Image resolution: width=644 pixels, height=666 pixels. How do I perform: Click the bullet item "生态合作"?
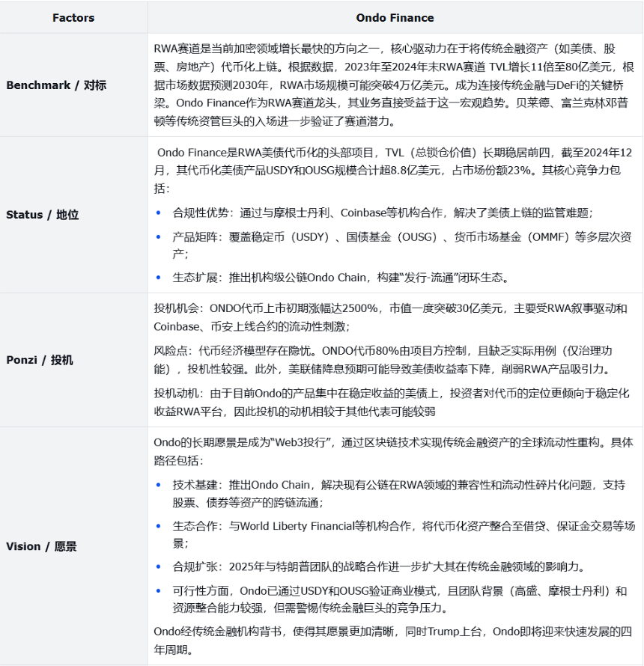[x=404, y=534]
